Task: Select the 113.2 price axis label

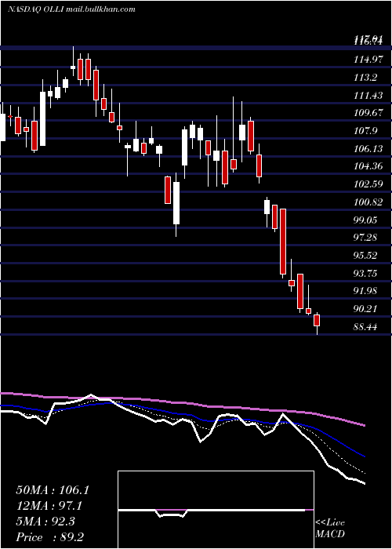Action: coord(365,78)
